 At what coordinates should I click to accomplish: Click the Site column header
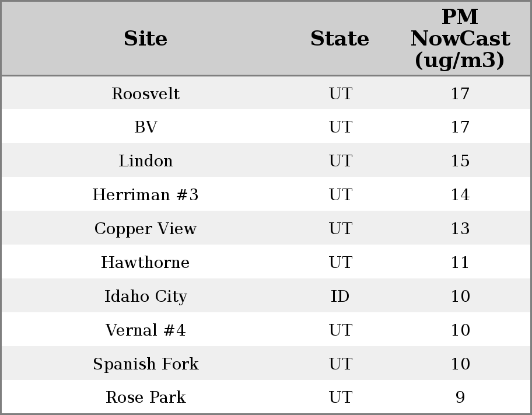pos(145,39)
